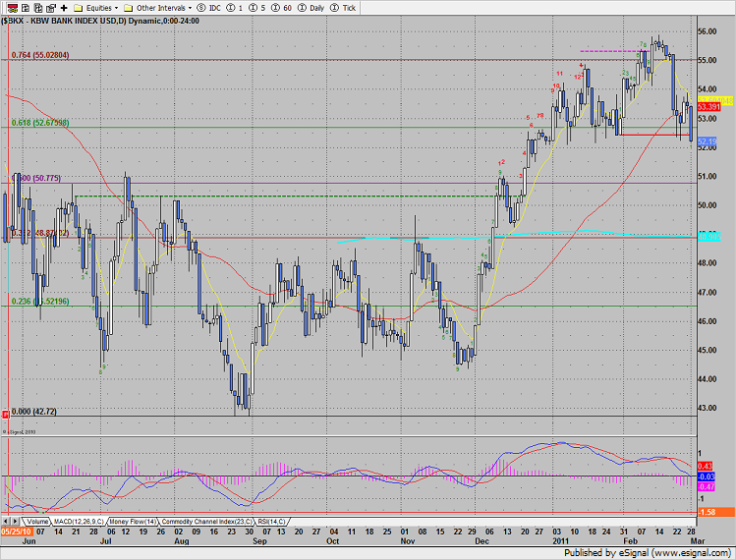Click the cyan 48.90 price marker
The height and width of the screenshot is (560, 736).
pyautogui.click(x=708, y=237)
